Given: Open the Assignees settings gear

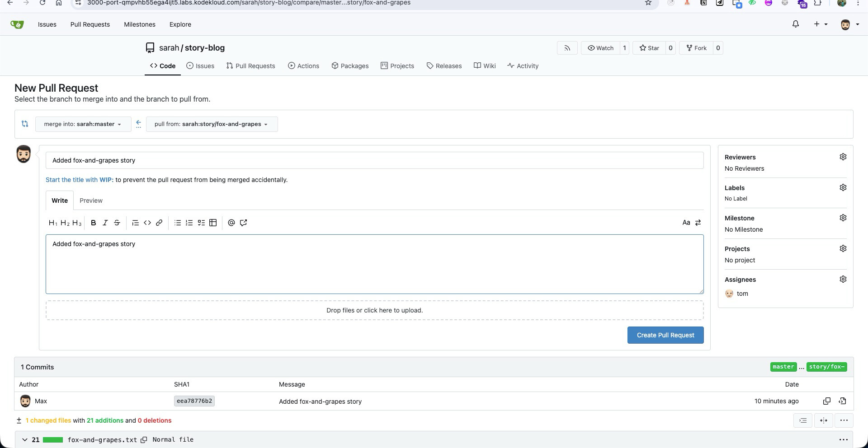Looking at the screenshot, I should click(x=843, y=279).
